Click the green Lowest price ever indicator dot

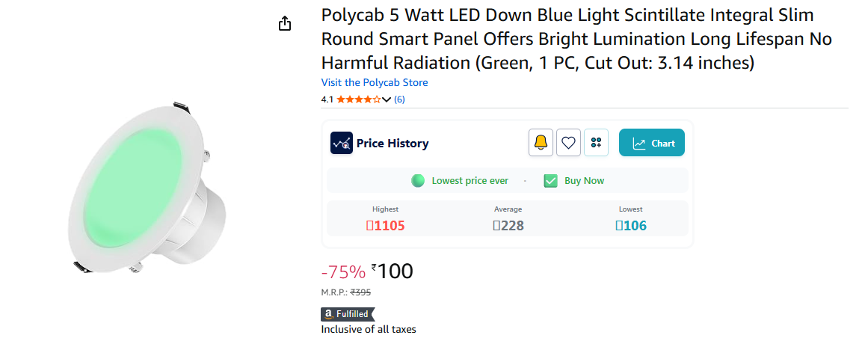418,181
